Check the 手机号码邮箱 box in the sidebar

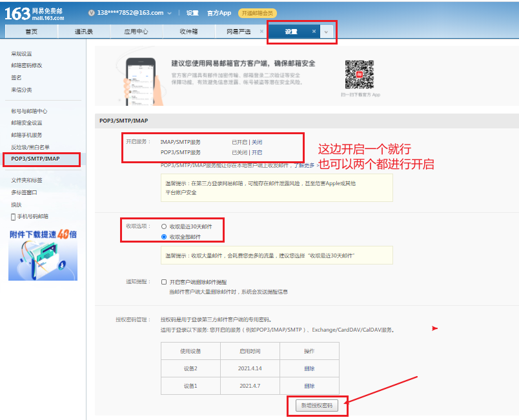pyautogui.click(x=12, y=217)
